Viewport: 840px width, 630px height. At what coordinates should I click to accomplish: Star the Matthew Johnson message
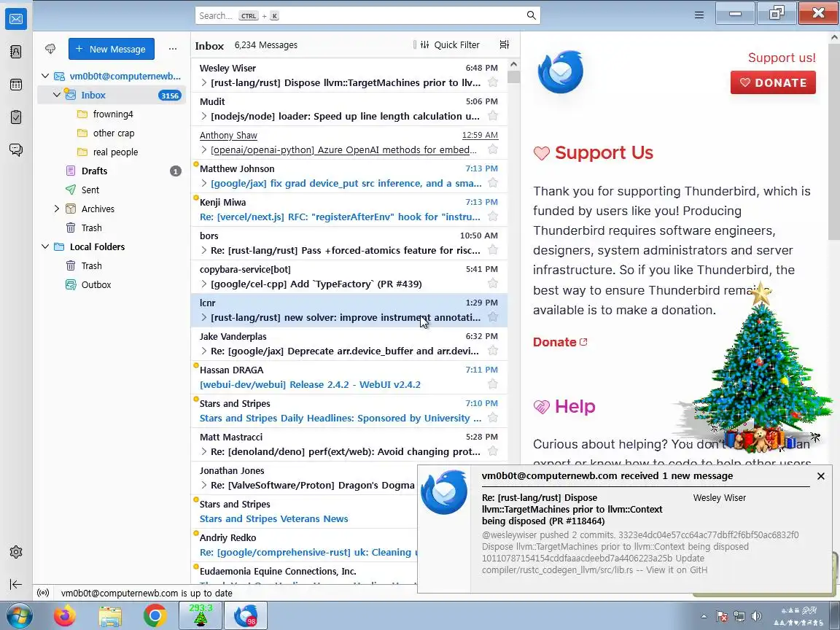click(x=493, y=183)
